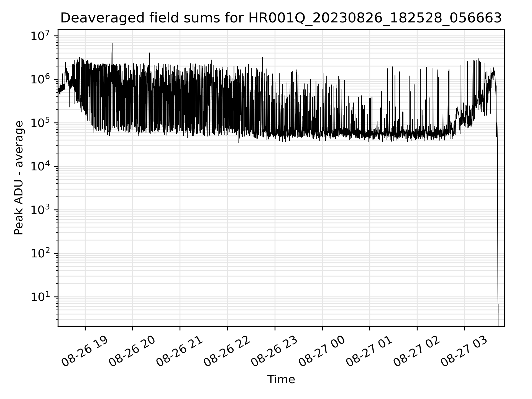This screenshot has height=399, width=532.
Task: Click the x-axis tick label '08-27 01'
Action: [x=369, y=352]
